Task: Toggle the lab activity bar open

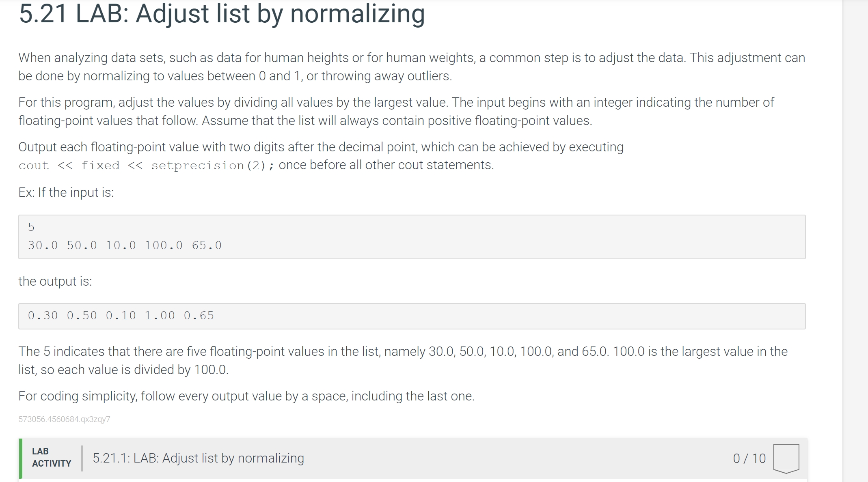Action: 406,458
